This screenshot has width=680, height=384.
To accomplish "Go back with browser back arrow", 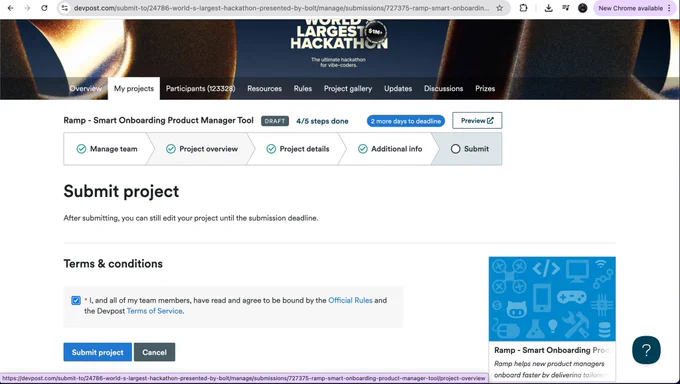I will tap(10, 8).
